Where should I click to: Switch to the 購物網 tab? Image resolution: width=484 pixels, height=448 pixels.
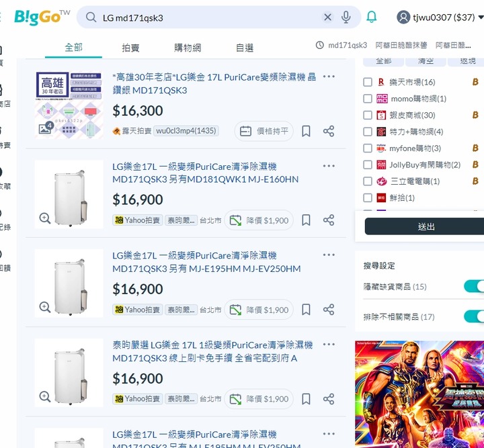(x=188, y=48)
